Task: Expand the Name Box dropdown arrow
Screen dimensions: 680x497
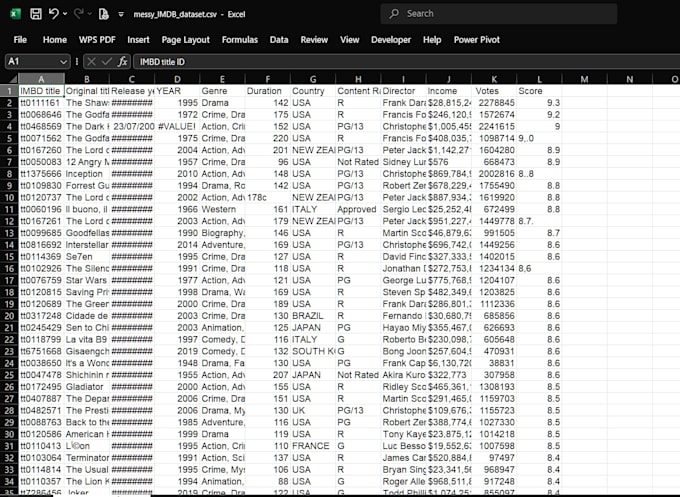Action: 64,62
